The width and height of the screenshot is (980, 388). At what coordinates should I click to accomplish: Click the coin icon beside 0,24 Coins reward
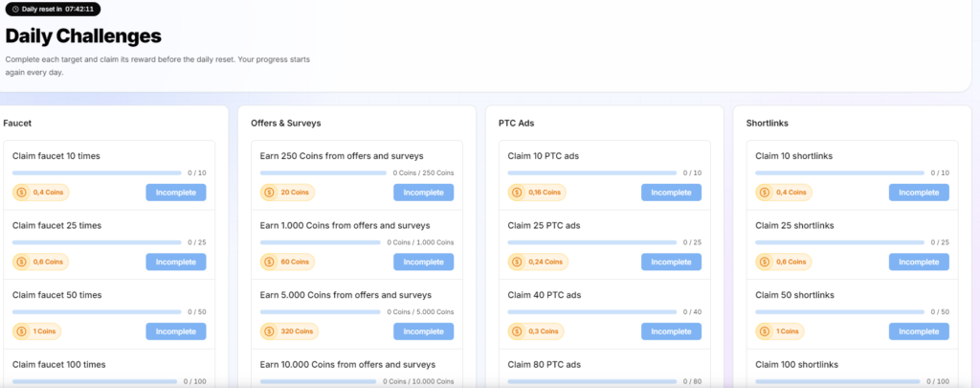[517, 262]
